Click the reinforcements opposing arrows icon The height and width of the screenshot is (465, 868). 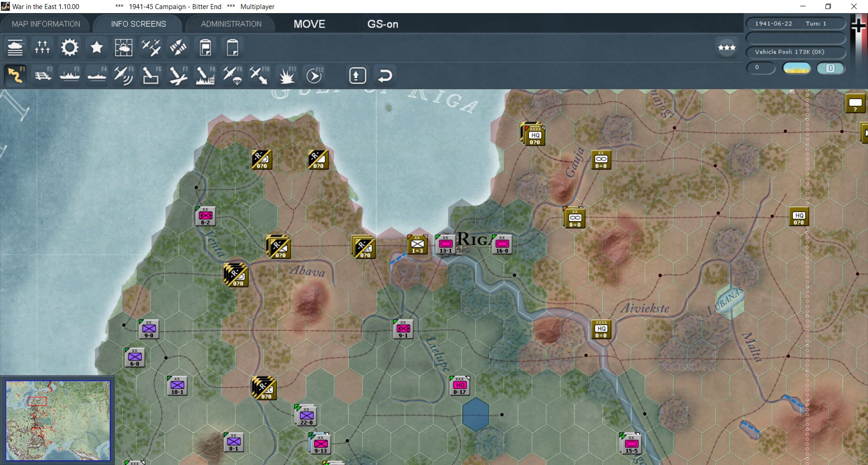click(178, 47)
